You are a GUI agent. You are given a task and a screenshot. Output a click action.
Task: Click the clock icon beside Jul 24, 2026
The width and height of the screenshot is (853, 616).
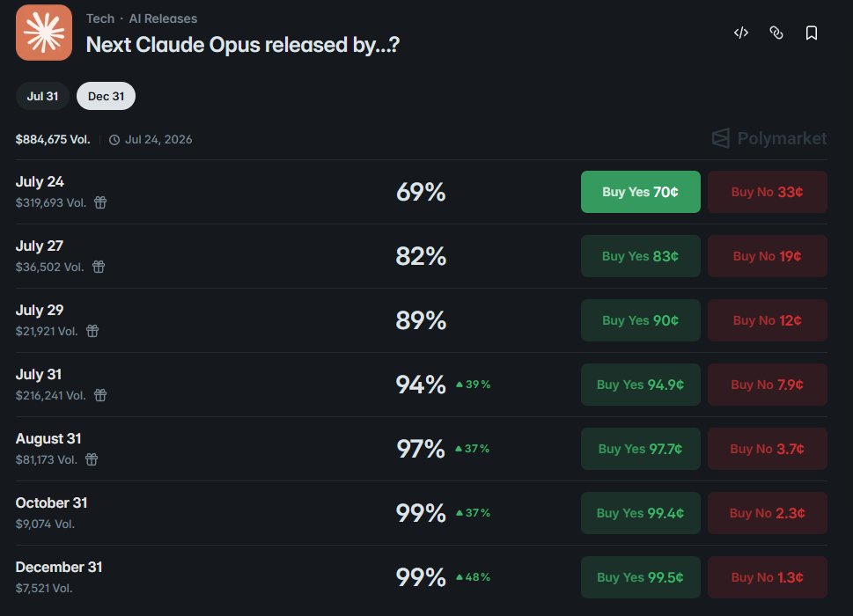coord(114,140)
